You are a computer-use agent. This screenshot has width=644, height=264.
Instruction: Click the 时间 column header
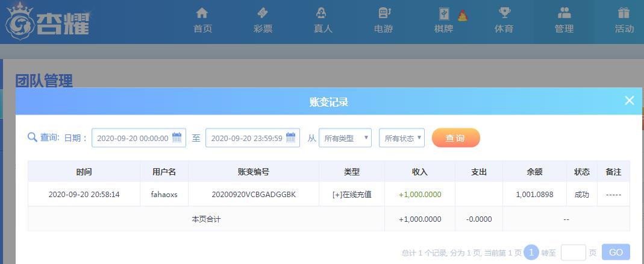click(84, 172)
